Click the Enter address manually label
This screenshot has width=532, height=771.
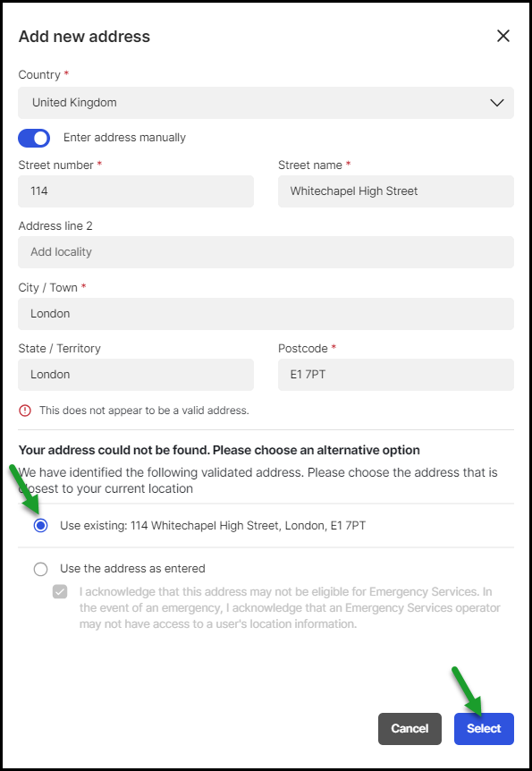tap(124, 138)
